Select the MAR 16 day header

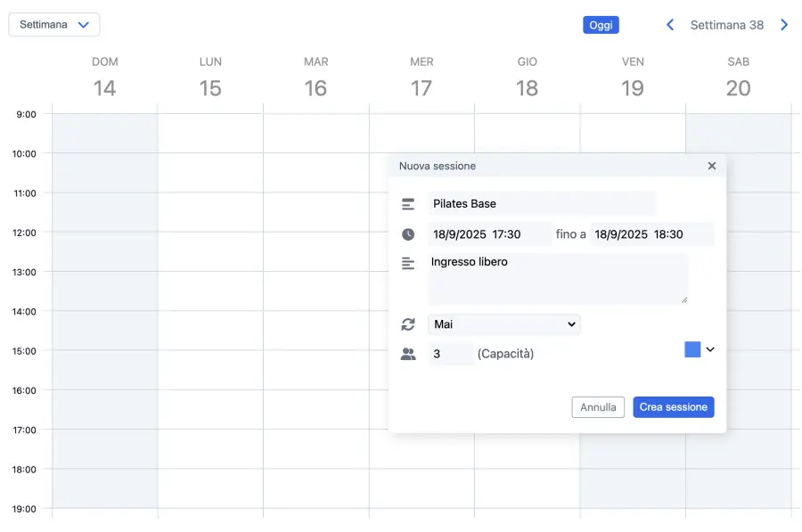click(315, 78)
